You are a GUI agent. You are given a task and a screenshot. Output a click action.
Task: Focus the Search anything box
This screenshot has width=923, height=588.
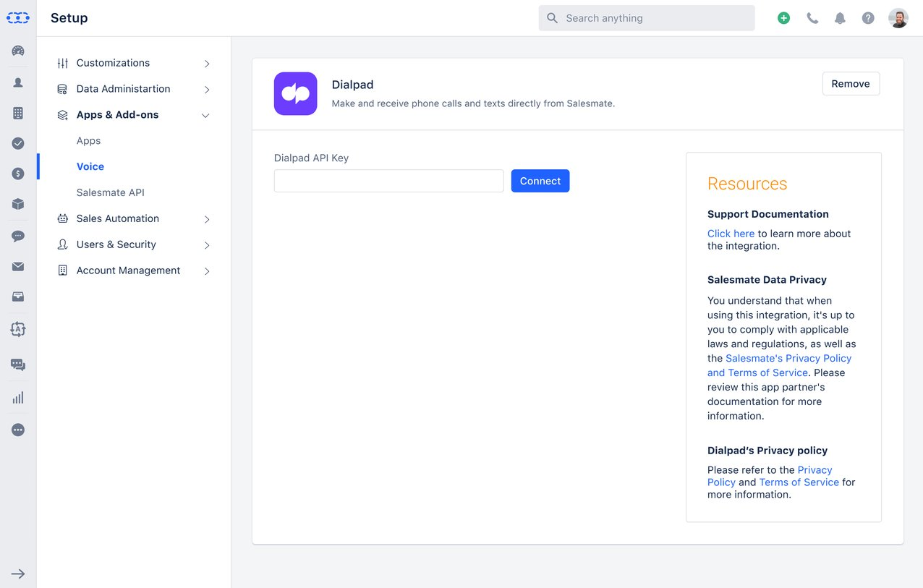pos(647,18)
